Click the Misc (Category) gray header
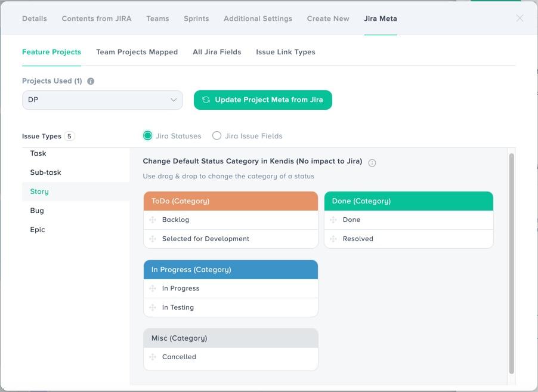Image resolution: width=538 pixels, height=392 pixels. tap(231, 338)
